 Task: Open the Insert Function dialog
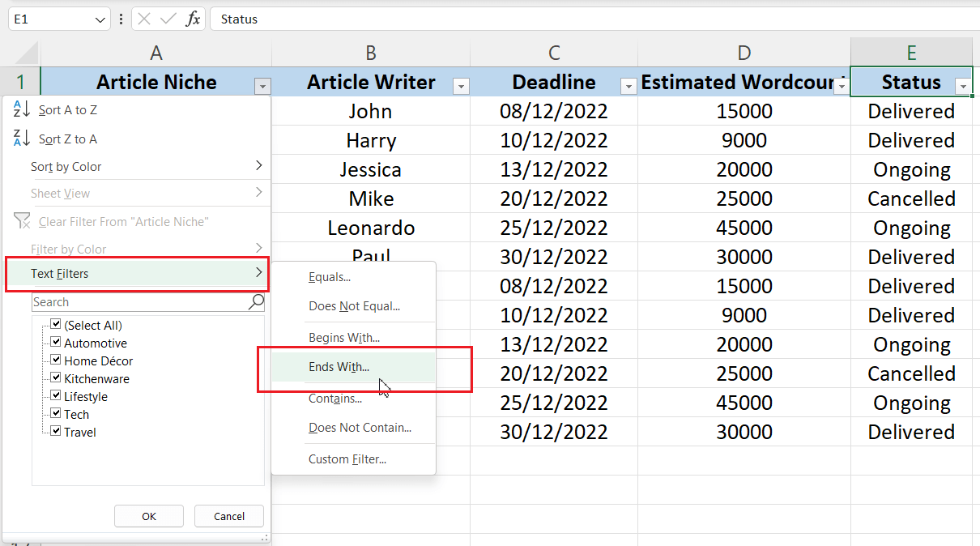[x=192, y=18]
